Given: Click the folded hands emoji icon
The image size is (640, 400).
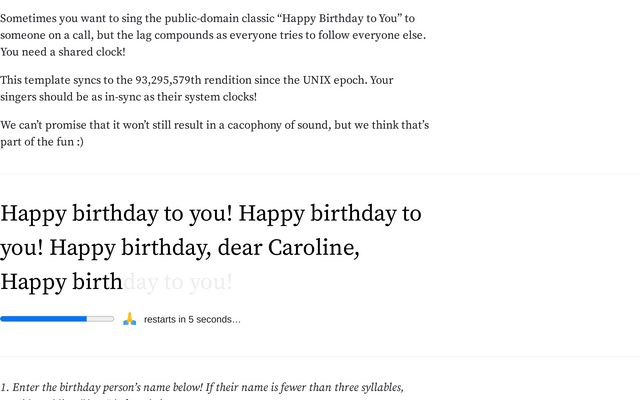Looking at the screenshot, I should pos(129,319).
